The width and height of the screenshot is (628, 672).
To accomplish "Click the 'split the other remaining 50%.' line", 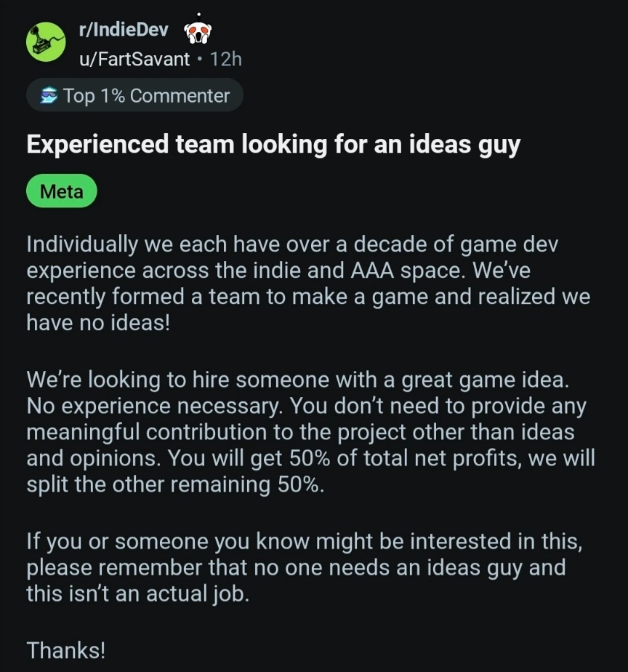I will tap(174, 485).
